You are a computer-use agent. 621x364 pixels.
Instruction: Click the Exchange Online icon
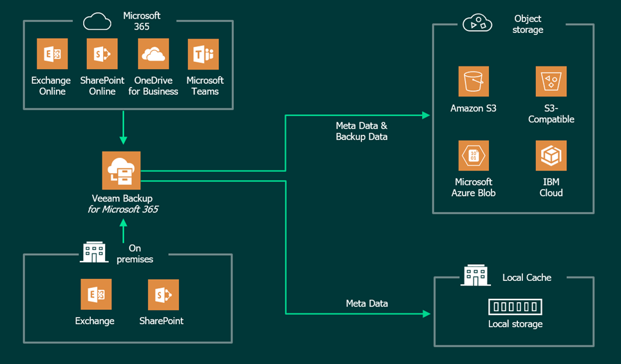pos(52,54)
